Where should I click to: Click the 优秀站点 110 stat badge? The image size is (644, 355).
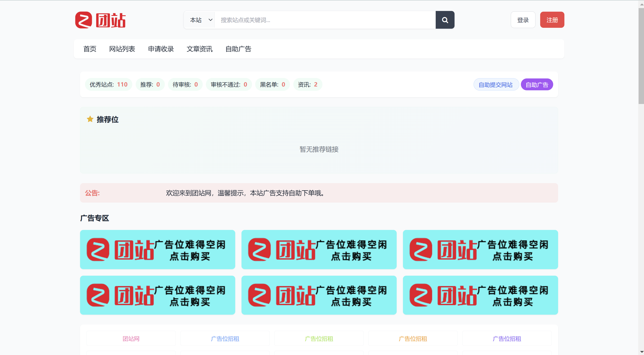click(x=109, y=85)
